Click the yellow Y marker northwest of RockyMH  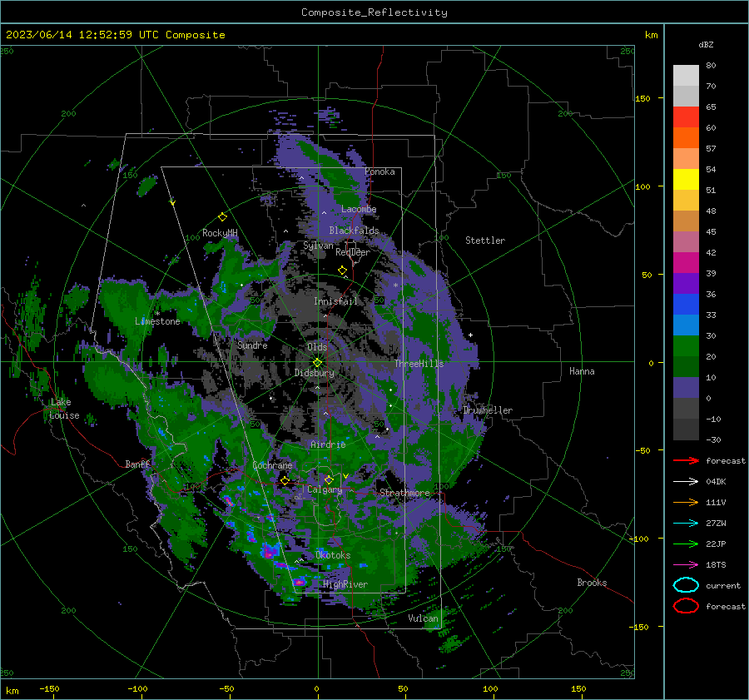click(172, 203)
